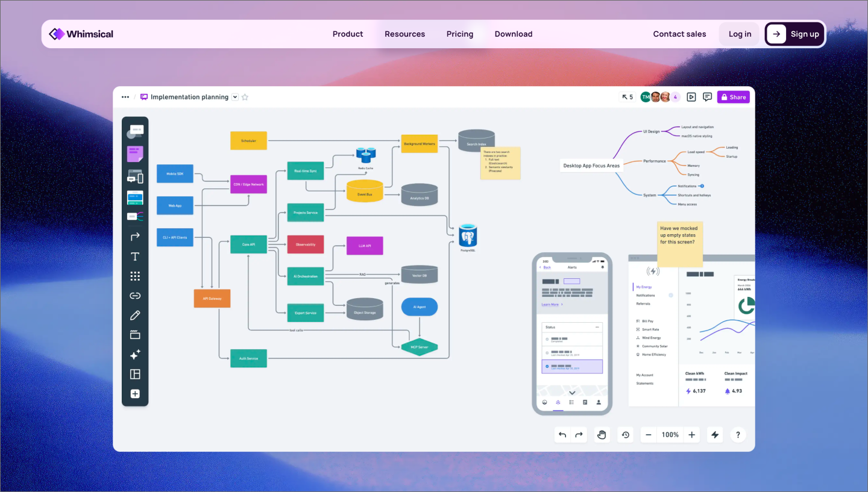Select the AI Agent blue node
Screen dimensions: 868x492
pyautogui.click(x=420, y=307)
